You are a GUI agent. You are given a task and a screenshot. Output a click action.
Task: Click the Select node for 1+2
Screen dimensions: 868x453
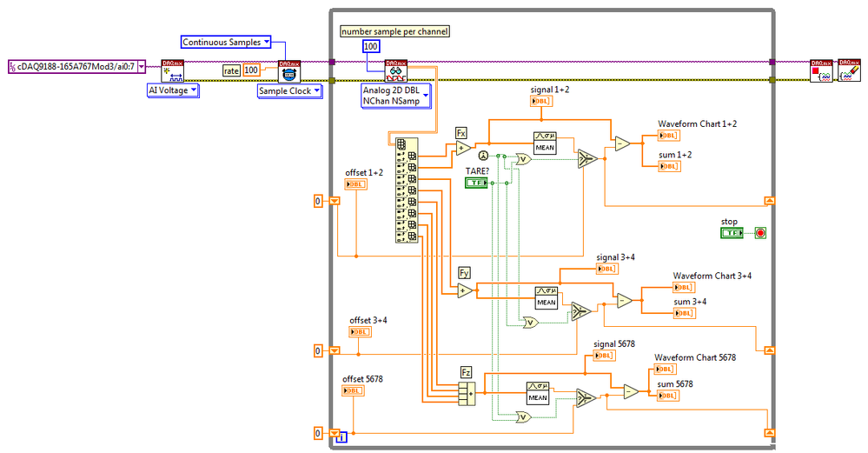pyautogui.click(x=587, y=159)
